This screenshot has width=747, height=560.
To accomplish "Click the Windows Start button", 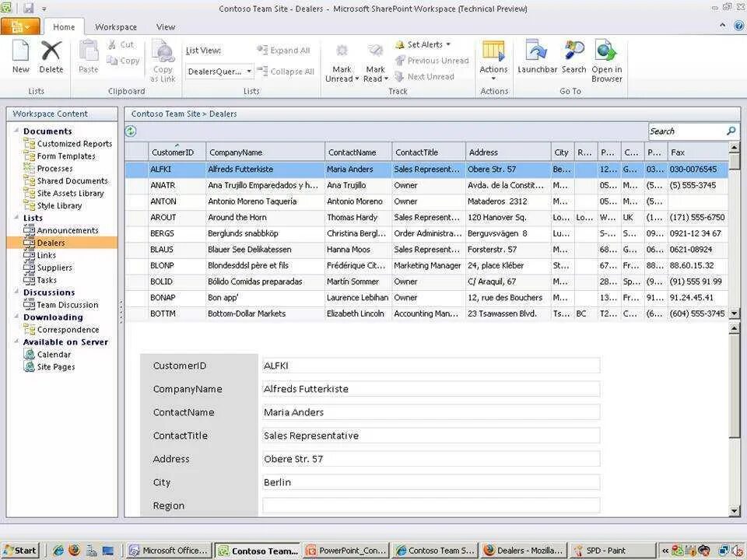I will tap(20, 551).
